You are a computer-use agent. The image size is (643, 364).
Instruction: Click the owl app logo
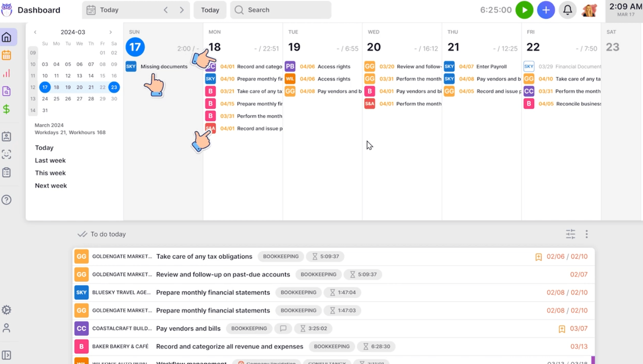(x=7, y=10)
